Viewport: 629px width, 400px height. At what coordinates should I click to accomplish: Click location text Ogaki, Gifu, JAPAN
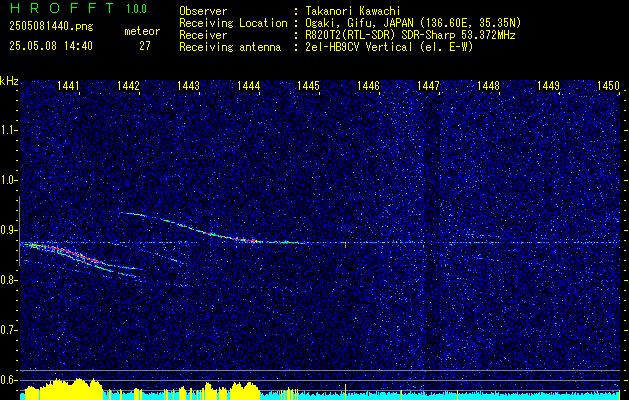361,23
